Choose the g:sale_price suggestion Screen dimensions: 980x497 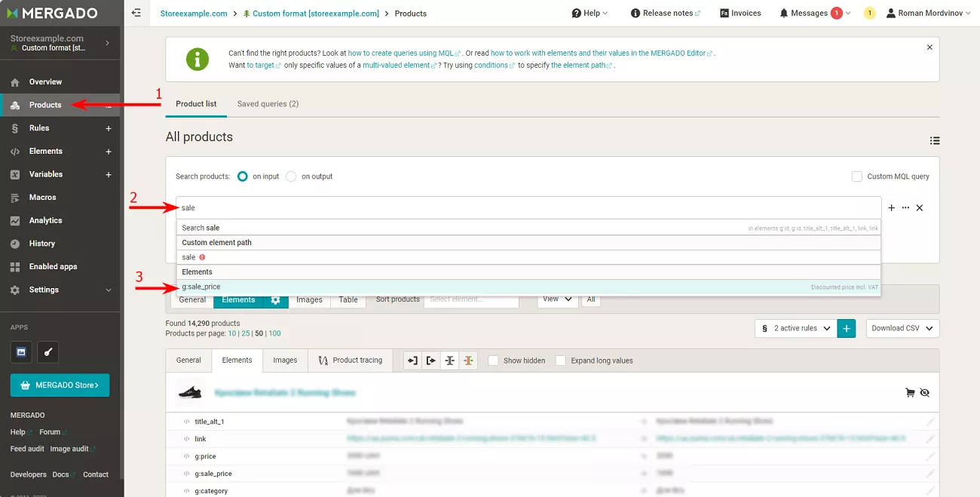[528, 287]
